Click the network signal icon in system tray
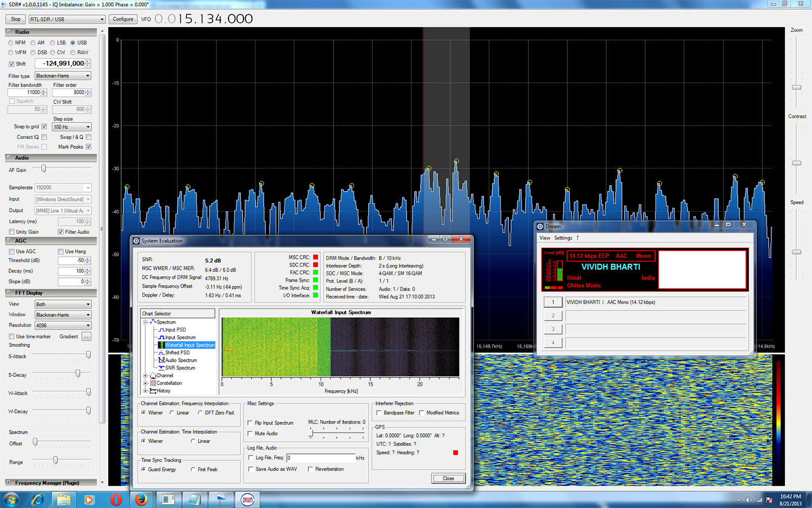 [759, 500]
